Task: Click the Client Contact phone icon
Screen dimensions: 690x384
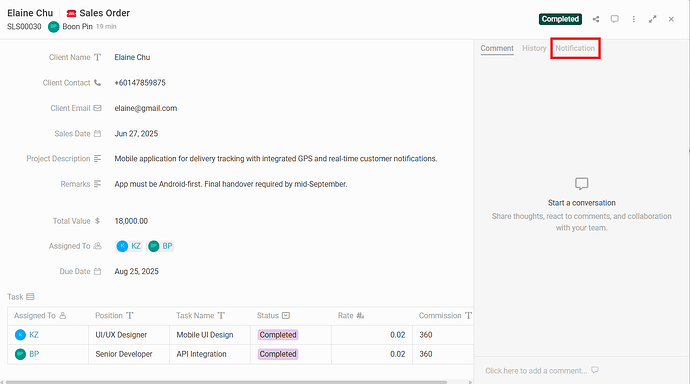Action: coord(97,83)
